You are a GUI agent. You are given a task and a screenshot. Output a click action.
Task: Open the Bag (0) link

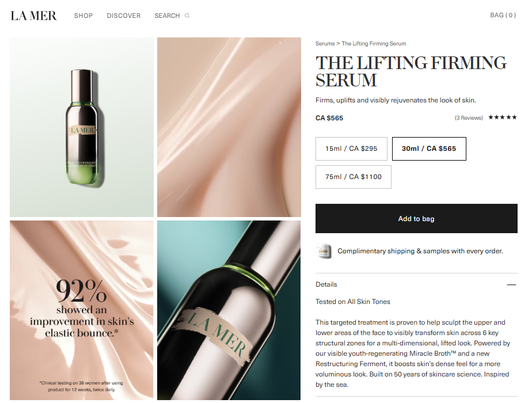[x=503, y=16]
